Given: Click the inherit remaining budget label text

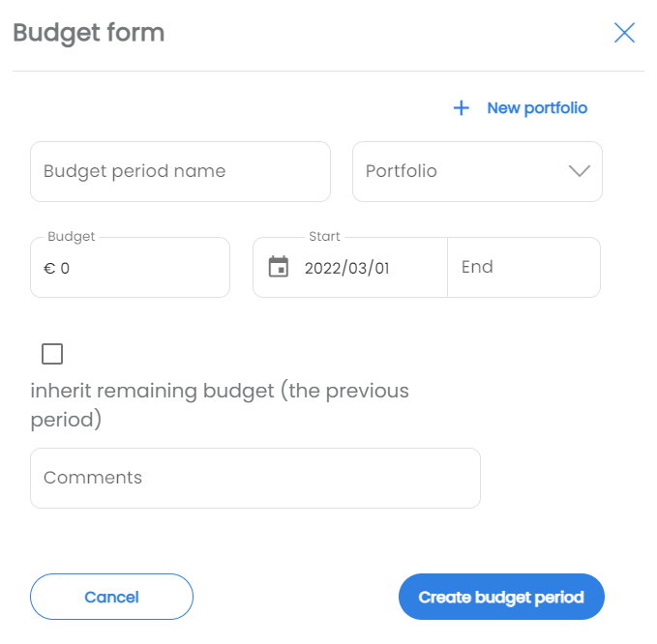Looking at the screenshot, I should [220, 405].
